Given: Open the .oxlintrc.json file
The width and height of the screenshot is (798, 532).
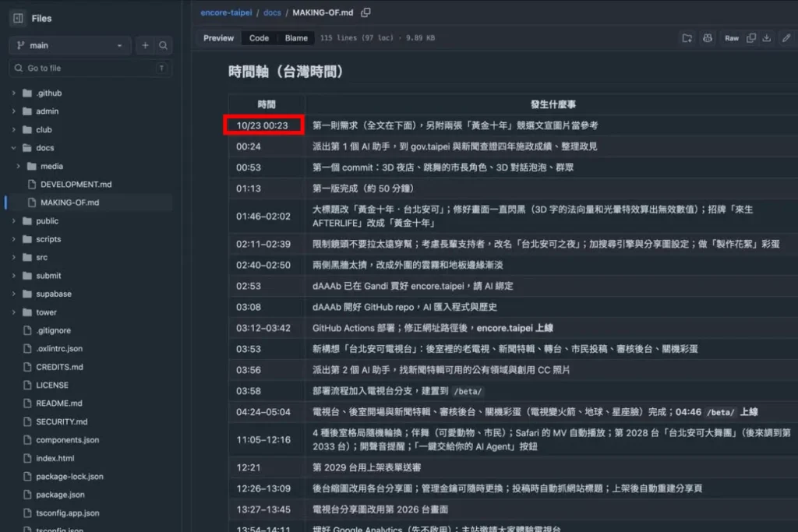Looking at the screenshot, I should (x=59, y=348).
